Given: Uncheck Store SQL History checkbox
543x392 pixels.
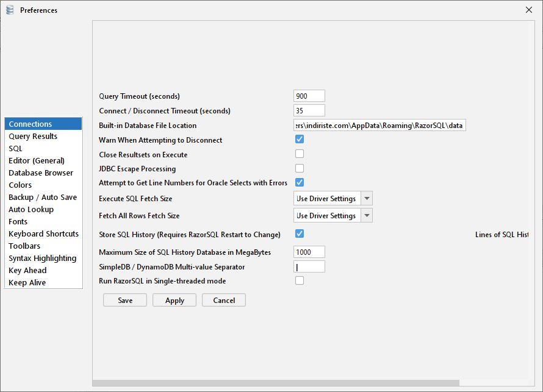Looking at the screenshot, I should tap(300, 234).
